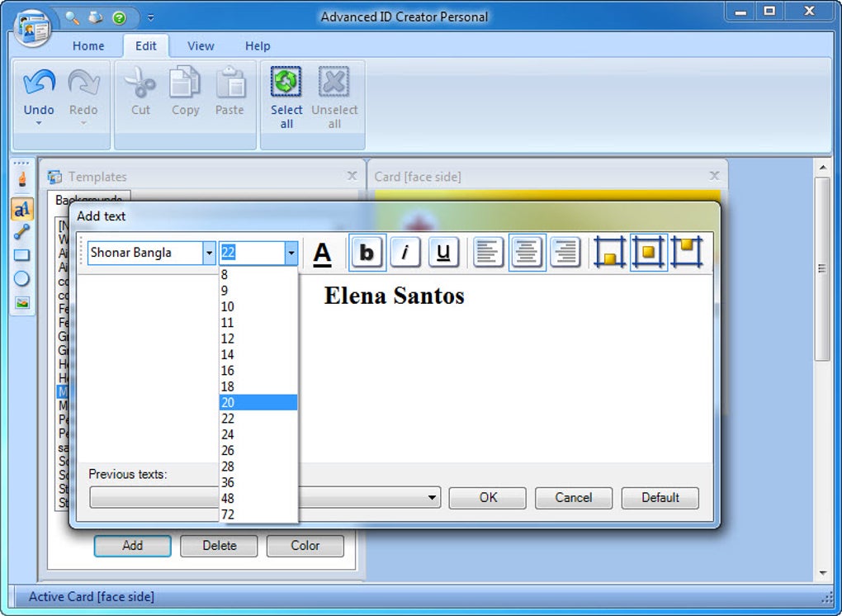Click the Undo icon
842x616 pixels.
(39, 85)
